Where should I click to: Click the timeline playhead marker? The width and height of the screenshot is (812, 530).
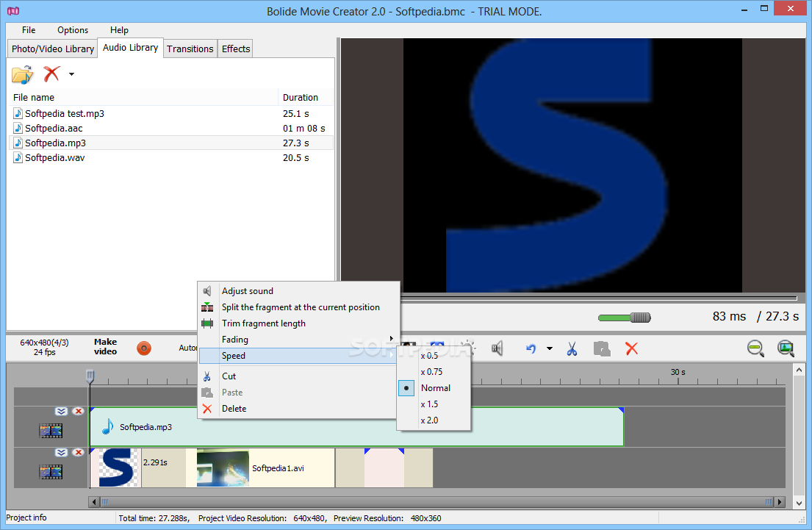[x=90, y=376]
